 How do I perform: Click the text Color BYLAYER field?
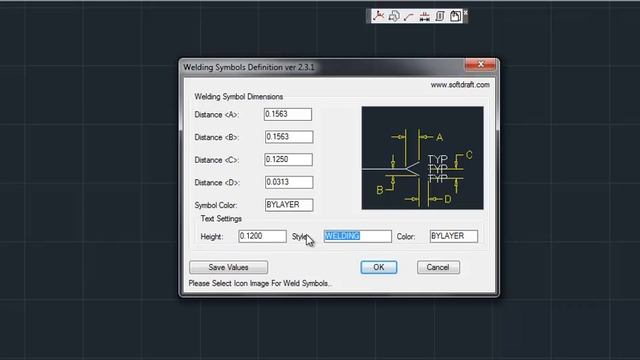click(453, 236)
